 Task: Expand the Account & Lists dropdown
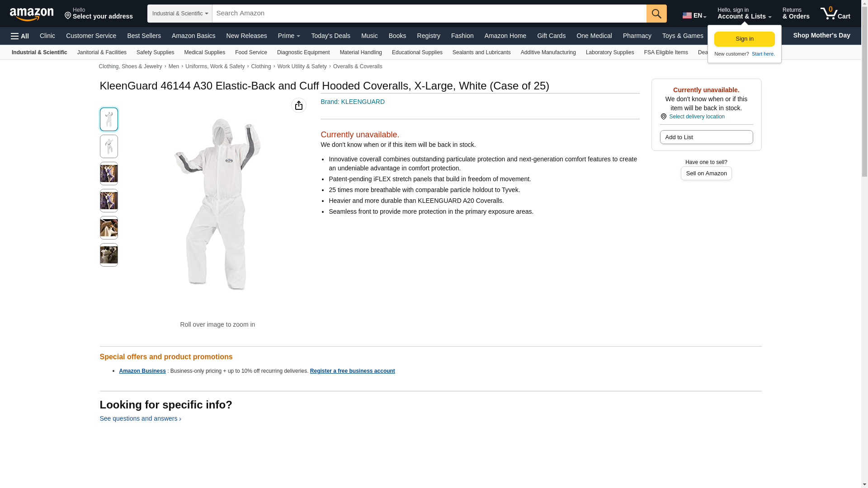[744, 13]
